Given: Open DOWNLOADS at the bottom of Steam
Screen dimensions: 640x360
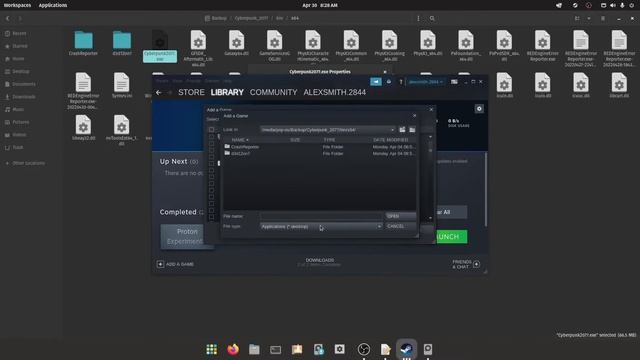Looking at the screenshot, I should [x=320, y=260].
